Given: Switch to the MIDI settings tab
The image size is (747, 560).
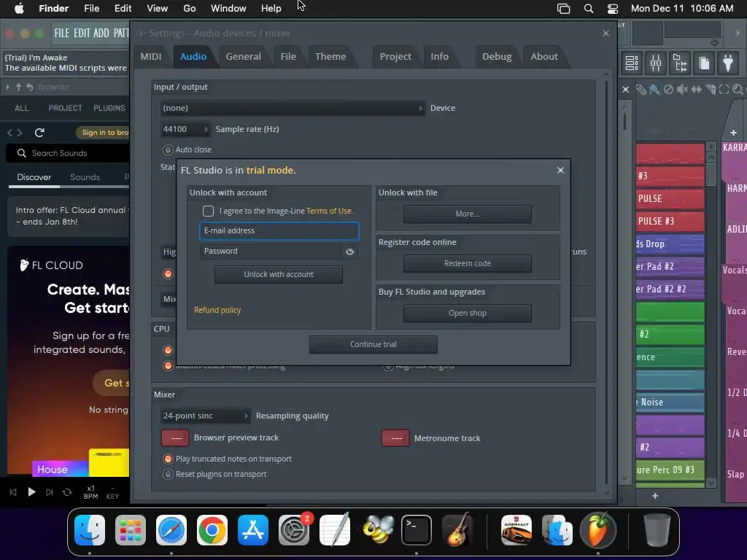Looking at the screenshot, I should (151, 56).
